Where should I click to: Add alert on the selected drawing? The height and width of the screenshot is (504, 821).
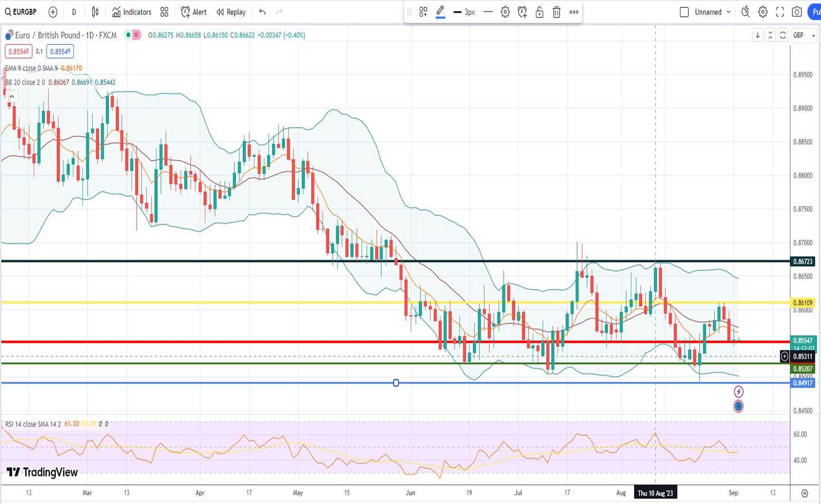pyautogui.click(x=522, y=12)
